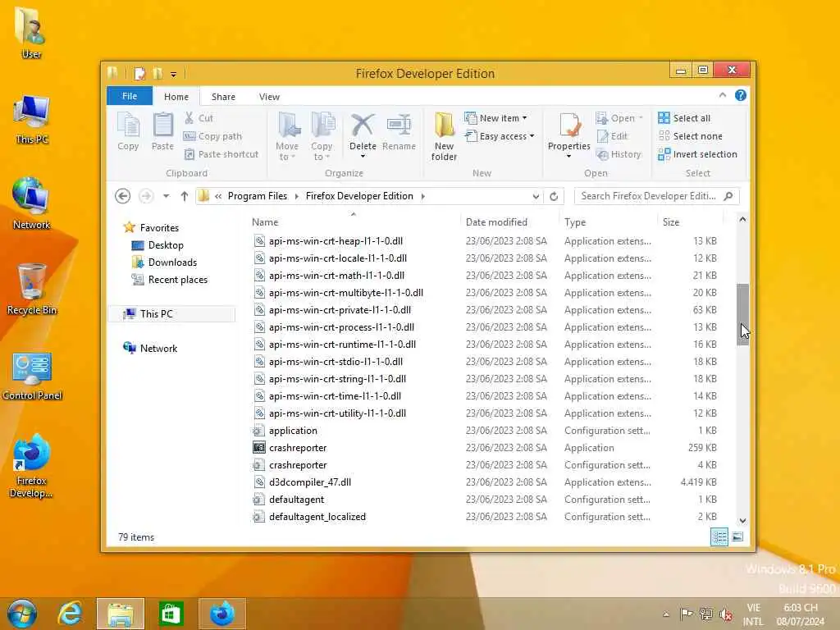Refresh the folder view
Image resolution: width=840 pixels, height=630 pixels.
(x=554, y=196)
